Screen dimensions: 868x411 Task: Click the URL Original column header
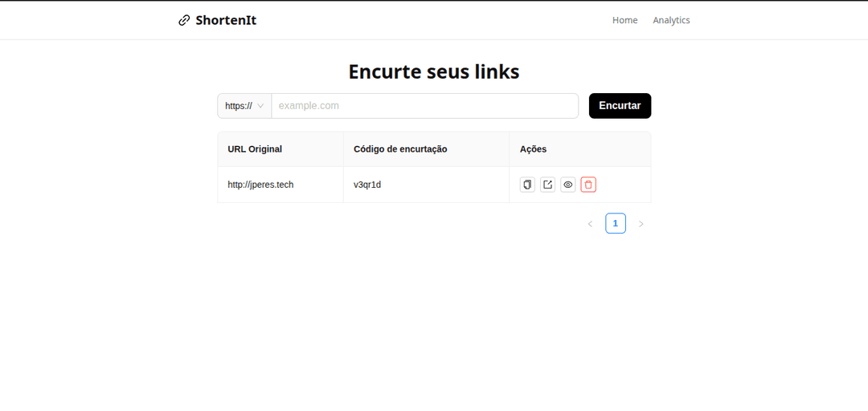[255, 149]
